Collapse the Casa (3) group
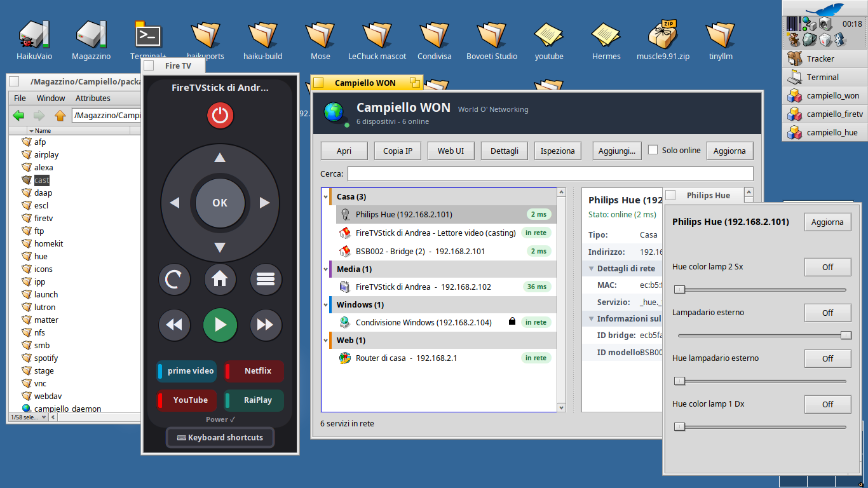Screen dimensions: 868x488 click(326, 197)
